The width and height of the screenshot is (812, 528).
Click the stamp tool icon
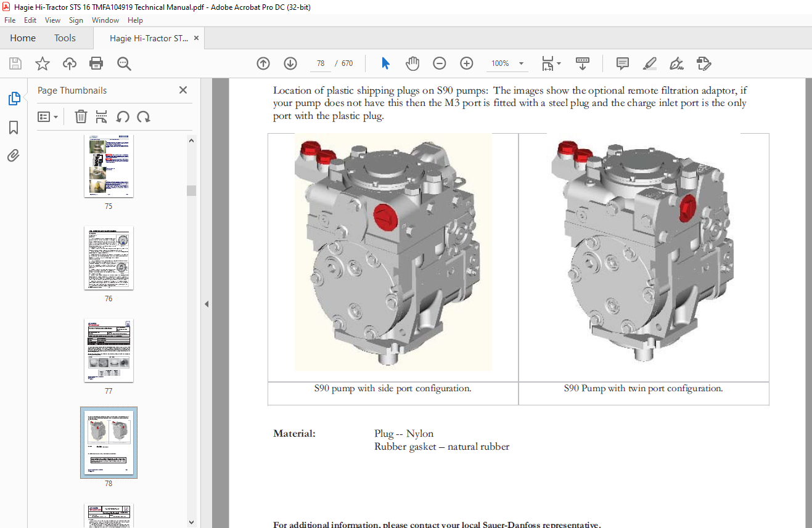coord(704,63)
